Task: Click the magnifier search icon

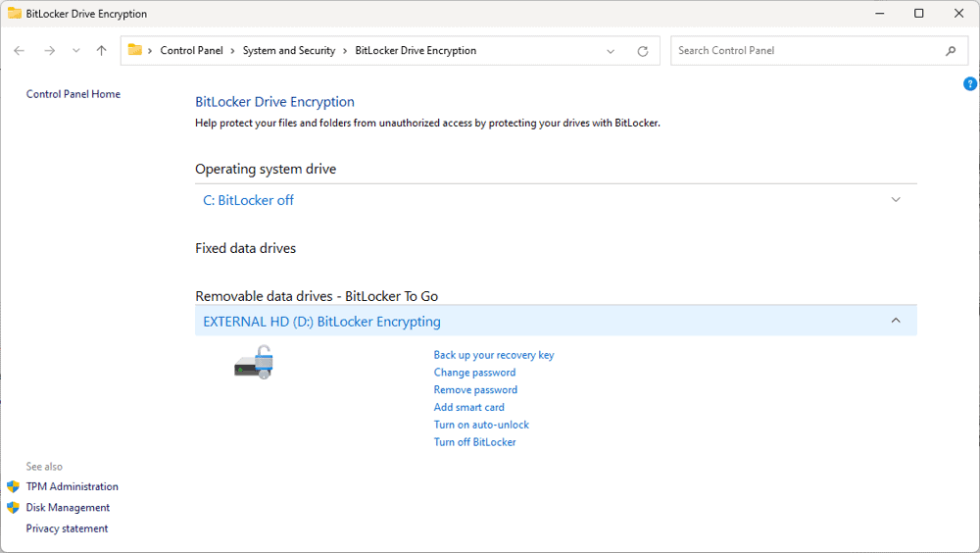Action: (951, 51)
